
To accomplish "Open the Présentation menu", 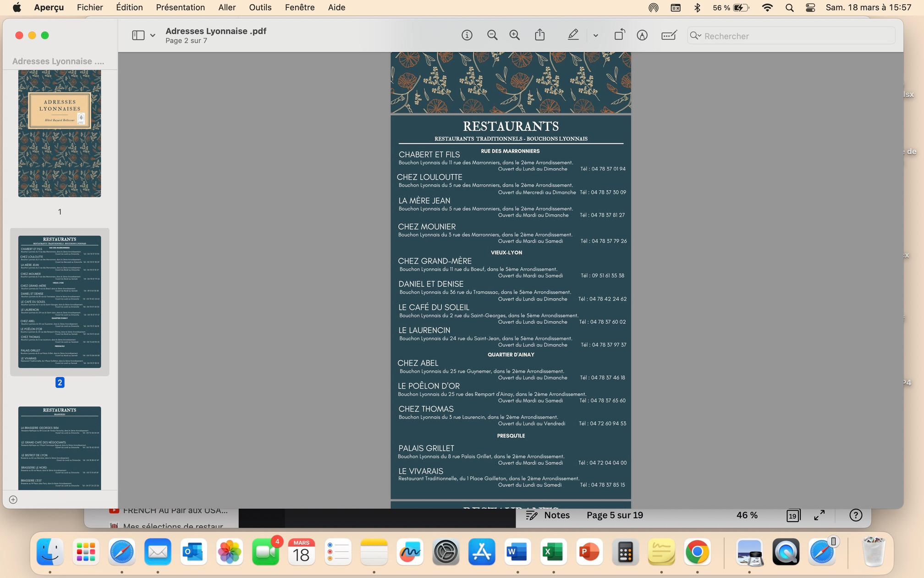I will [x=180, y=7].
